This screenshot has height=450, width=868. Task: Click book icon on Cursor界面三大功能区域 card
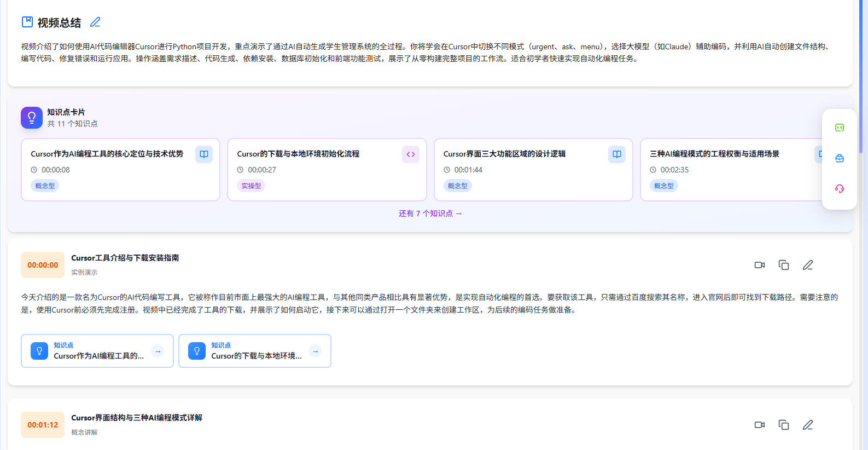[617, 154]
